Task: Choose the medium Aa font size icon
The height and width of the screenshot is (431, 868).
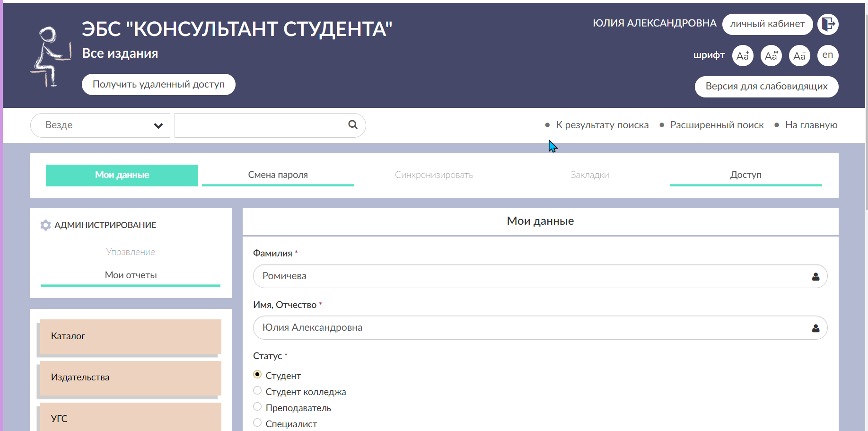Action: tap(771, 55)
